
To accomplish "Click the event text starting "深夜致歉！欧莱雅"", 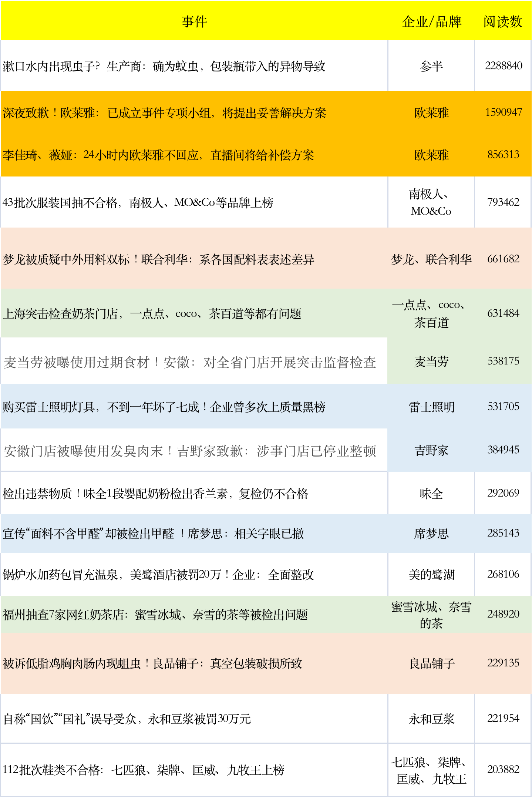I will [164, 113].
